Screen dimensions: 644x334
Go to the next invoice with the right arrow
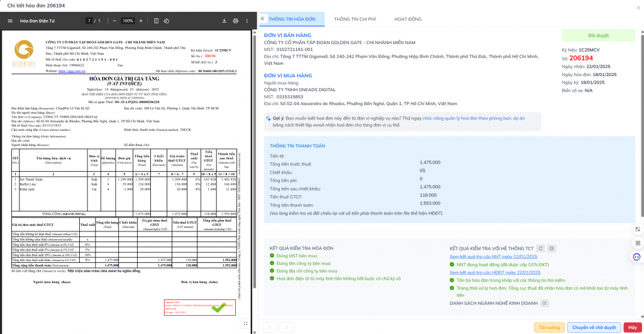pos(286,328)
